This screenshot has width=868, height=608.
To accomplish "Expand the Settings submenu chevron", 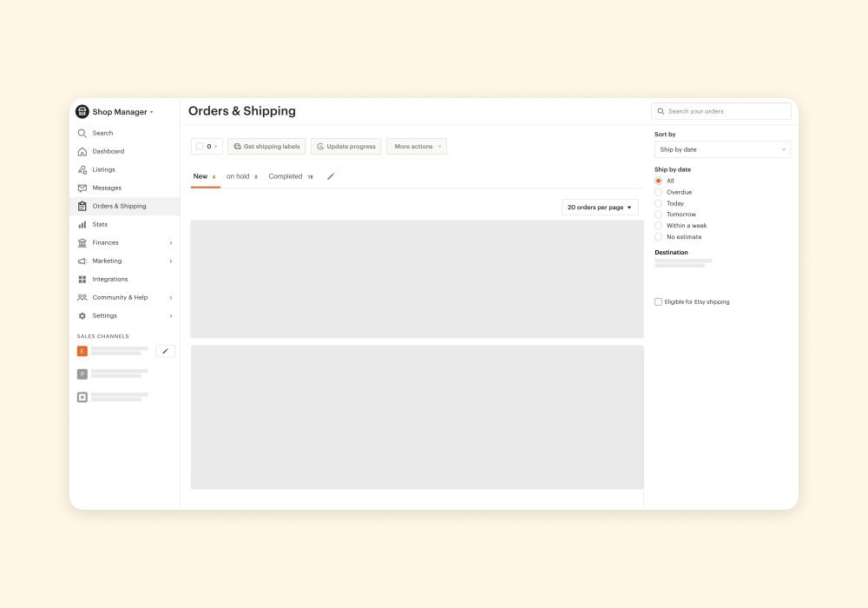I will 170,315.
